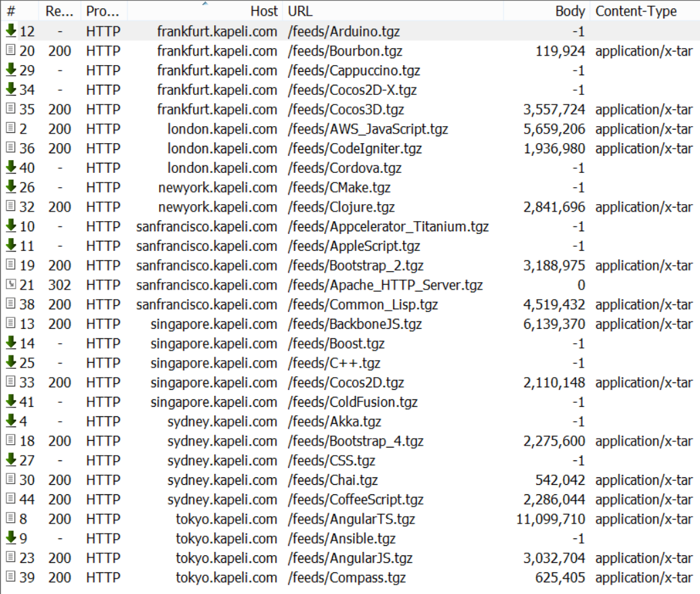700x594 pixels.
Task: Select the /feeds/Bootstrap_2.tgz URL
Action: (x=356, y=265)
